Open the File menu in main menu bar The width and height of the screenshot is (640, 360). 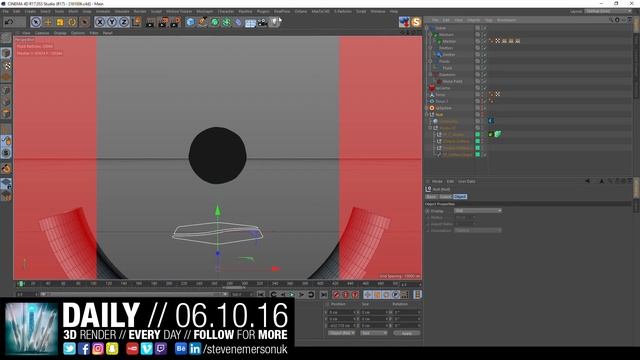tap(6, 11)
